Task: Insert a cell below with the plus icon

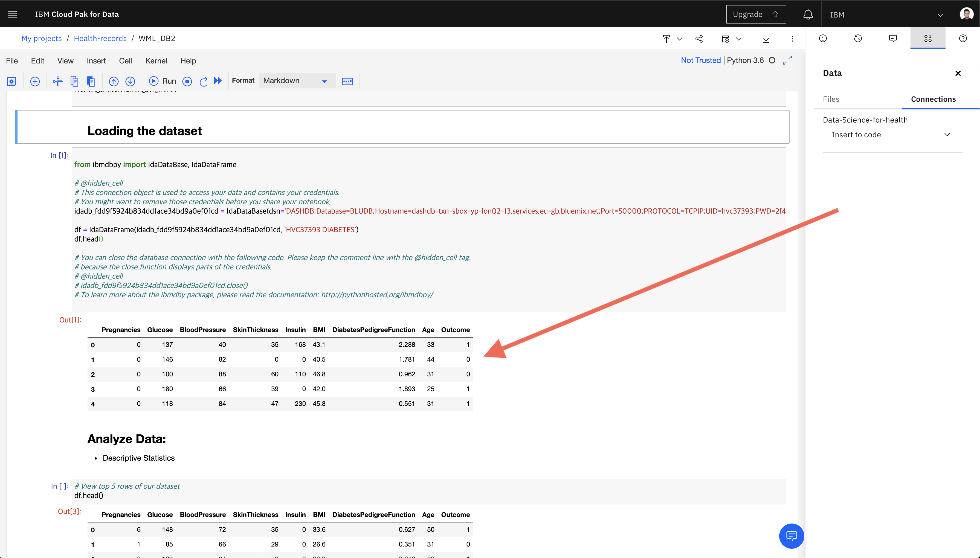Action: click(35, 81)
